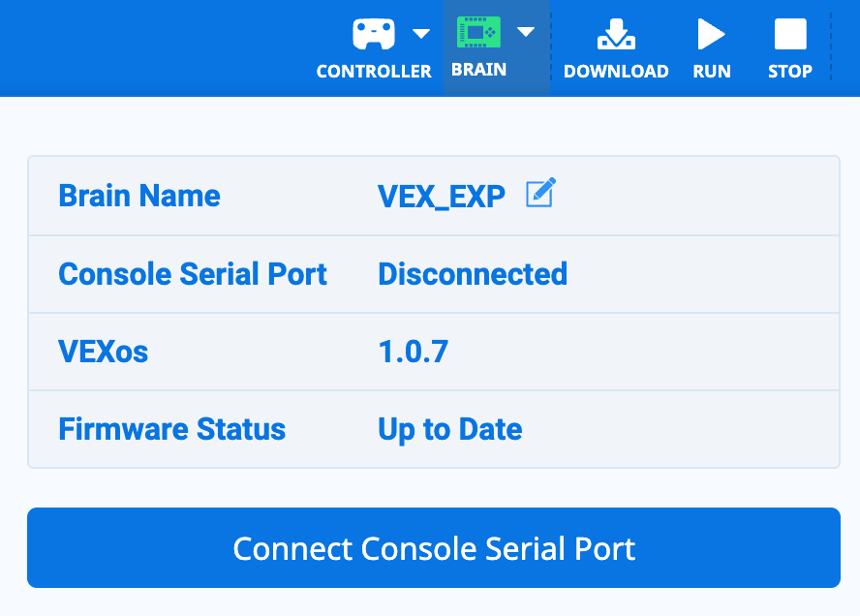Click the VEX_EXP brain name text
The height and width of the screenshot is (616, 860).
441,195
